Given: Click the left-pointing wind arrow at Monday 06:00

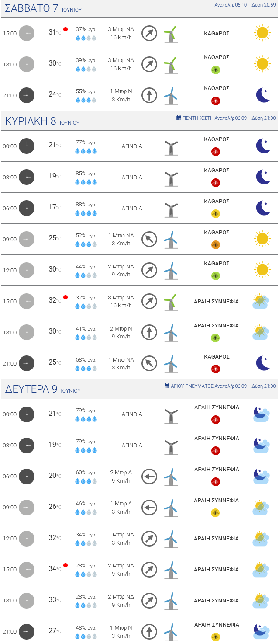Looking at the screenshot, I should pos(149,477).
